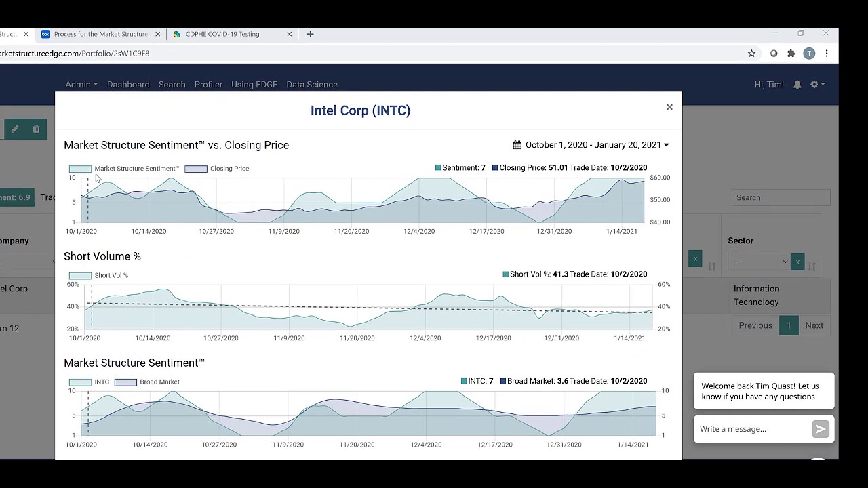Screen dimensions: 868x488
Task: Open the date range picker calendar
Action: point(591,145)
